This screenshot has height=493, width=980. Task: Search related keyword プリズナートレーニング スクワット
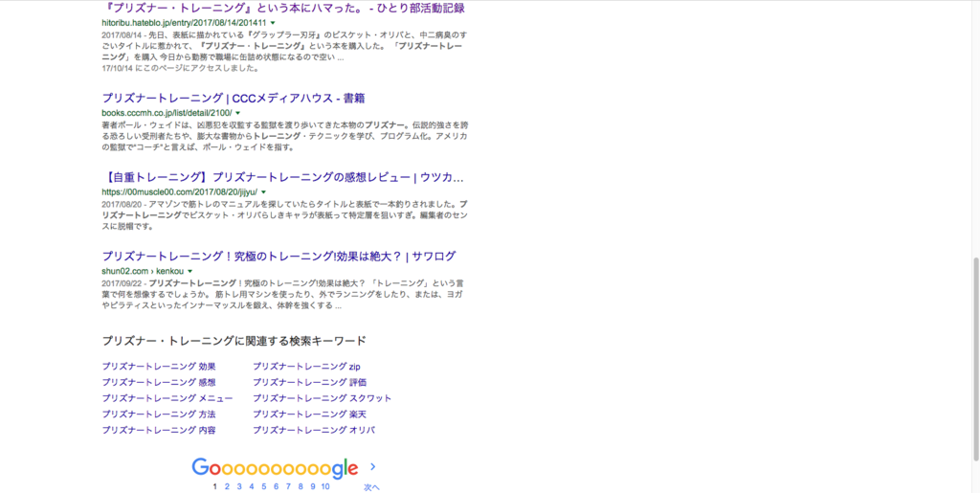[322, 398]
